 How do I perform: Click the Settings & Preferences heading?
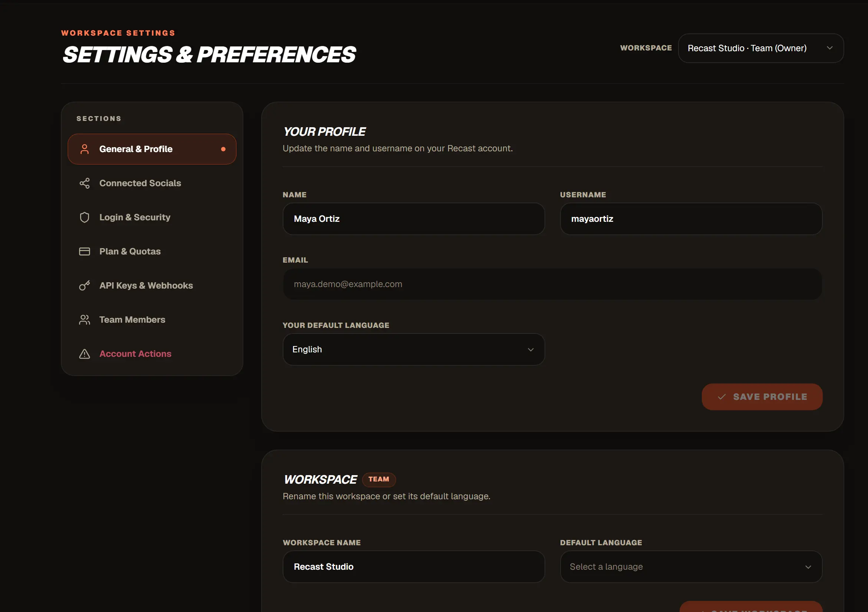coord(209,55)
